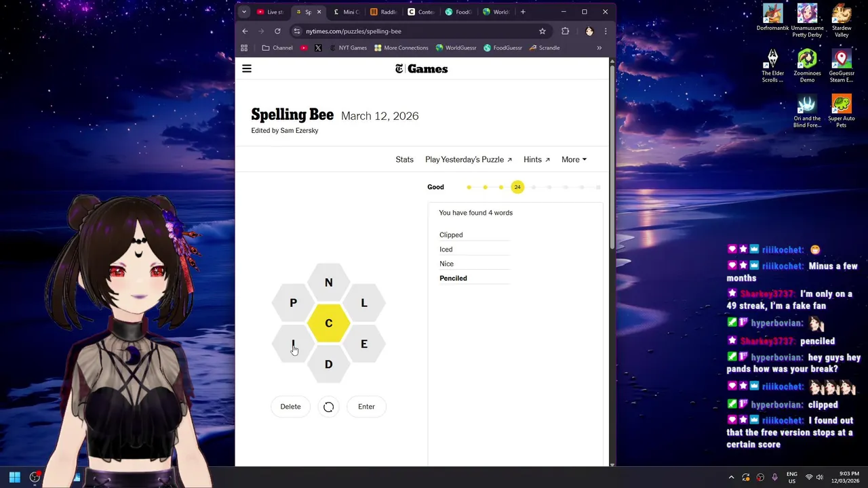Open the Scrandle bookmark
Screen dimensions: 868x488
(545, 48)
